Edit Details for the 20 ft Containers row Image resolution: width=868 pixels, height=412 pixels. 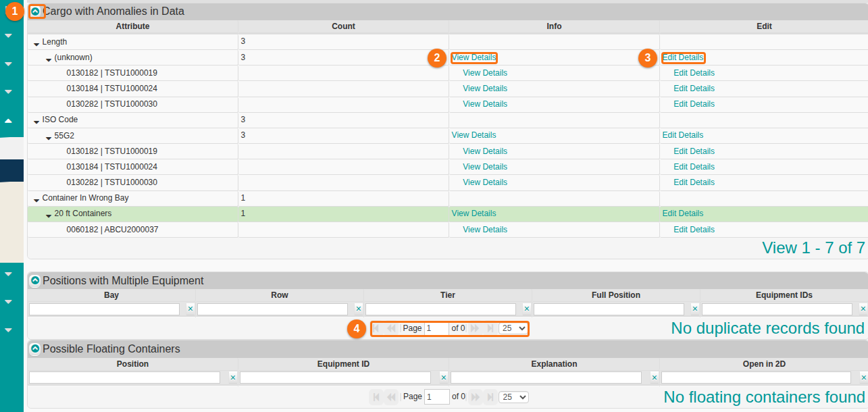point(683,213)
